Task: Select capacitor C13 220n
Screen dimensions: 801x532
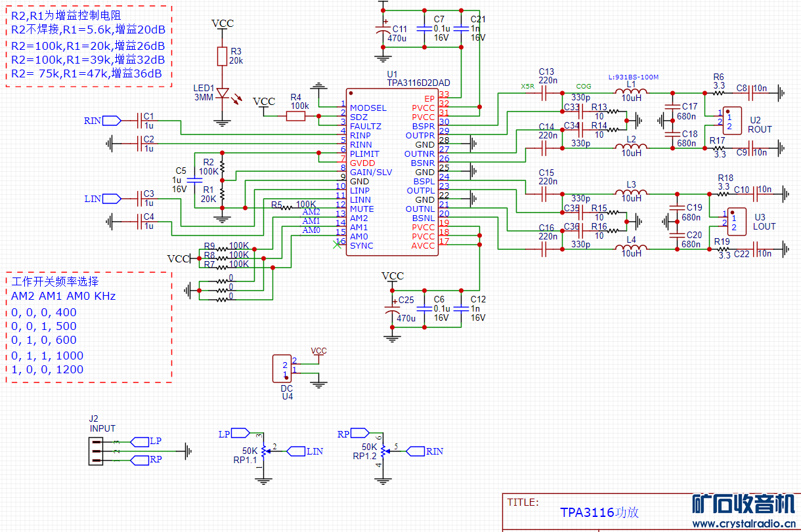Action: 544,94
